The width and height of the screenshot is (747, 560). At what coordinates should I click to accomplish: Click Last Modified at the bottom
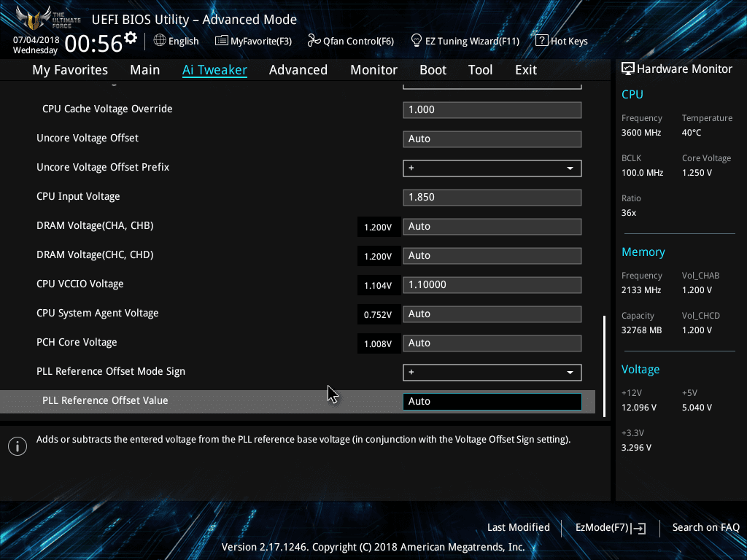pos(519,528)
